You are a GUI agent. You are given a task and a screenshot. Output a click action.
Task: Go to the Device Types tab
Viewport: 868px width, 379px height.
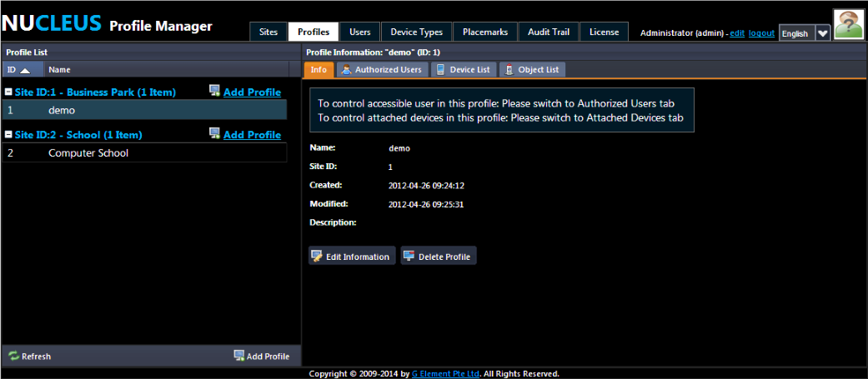[416, 32]
